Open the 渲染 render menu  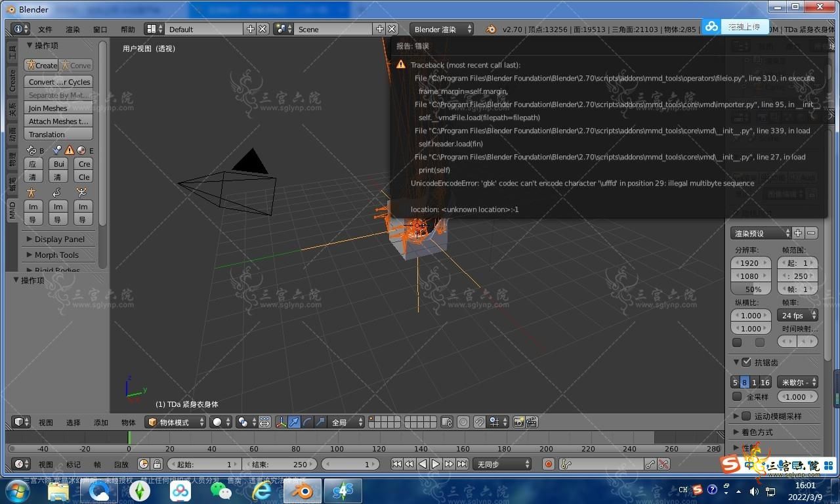pos(73,30)
